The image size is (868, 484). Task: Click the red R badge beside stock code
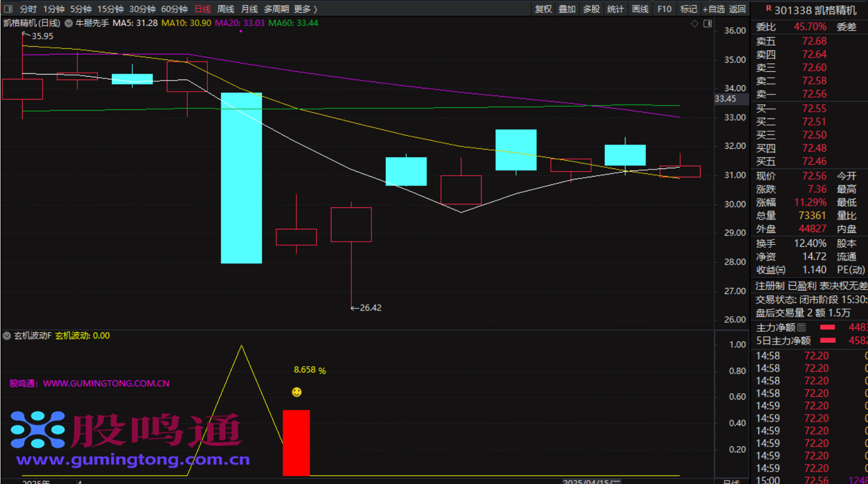click(768, 8)
